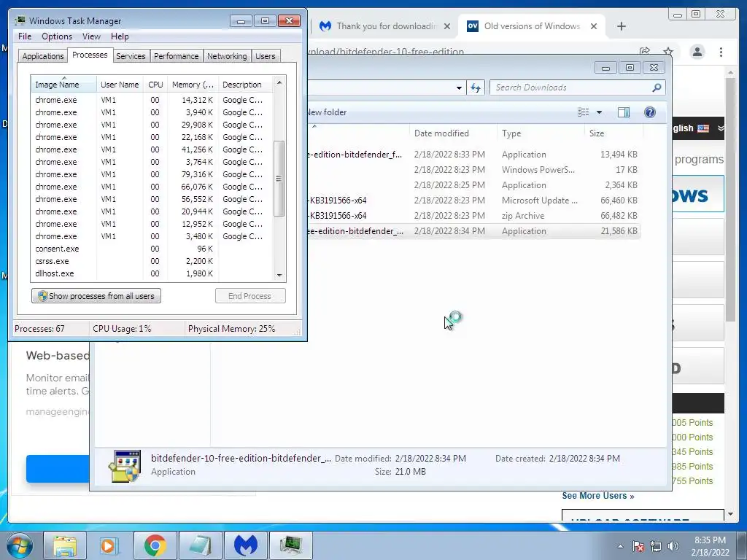
Task: Select chrome.exe using 79,316 K
Action: click(x=152, y=174)
